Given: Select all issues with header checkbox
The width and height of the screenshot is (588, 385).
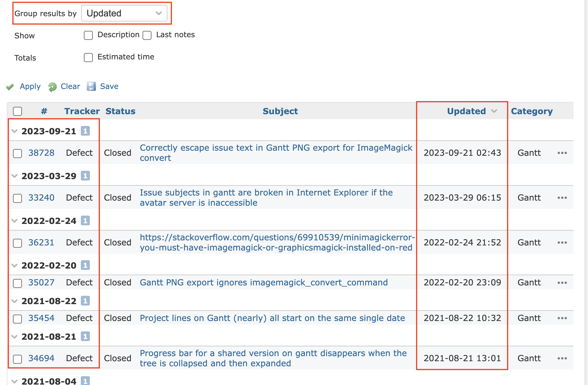Looking at the screenshot, I should 18,111.
